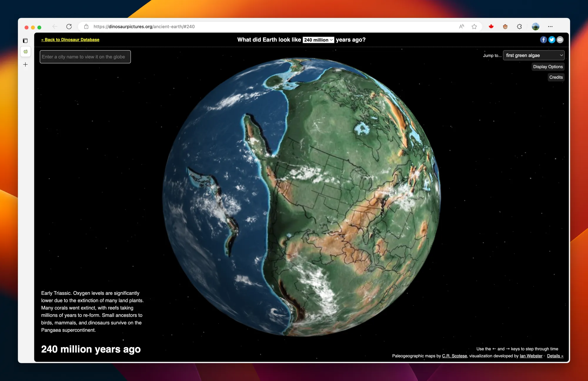Expand the 240 million years dropdown
Viewport: 588px width, 381px height.
click(318, 40)
